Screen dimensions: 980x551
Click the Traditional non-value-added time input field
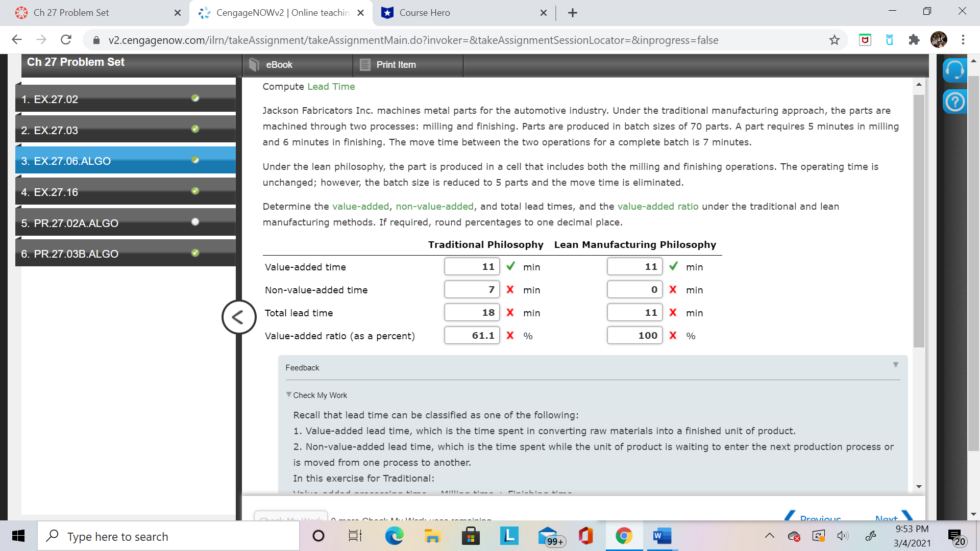(472, 290)
